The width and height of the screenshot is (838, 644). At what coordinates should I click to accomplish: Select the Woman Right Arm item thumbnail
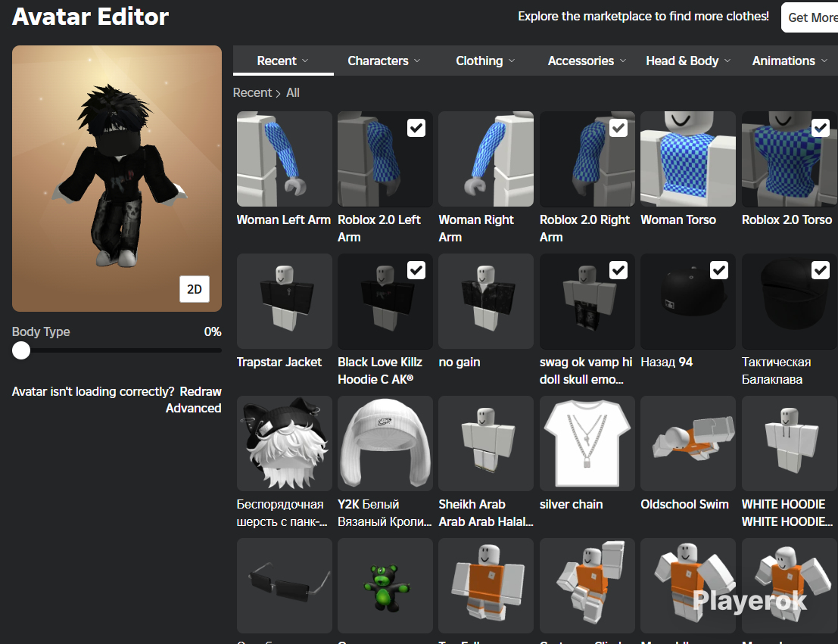coord(486,159)
